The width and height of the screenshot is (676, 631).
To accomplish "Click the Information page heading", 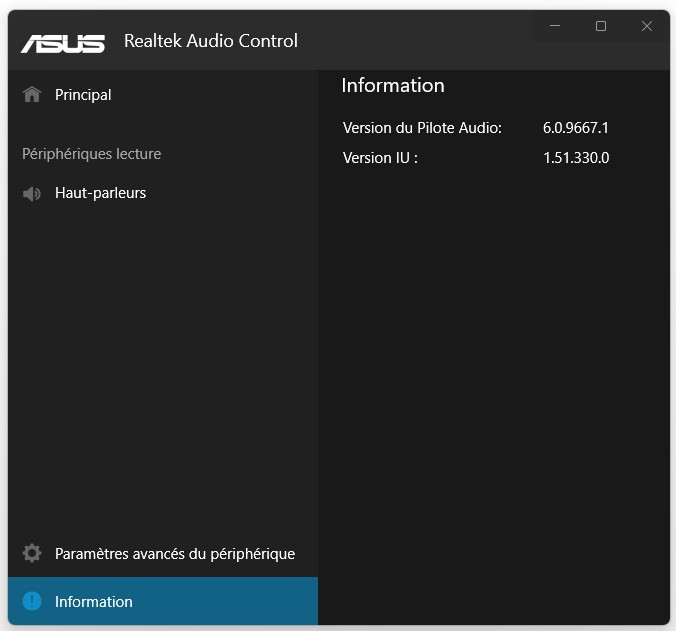I will (392, 86).
